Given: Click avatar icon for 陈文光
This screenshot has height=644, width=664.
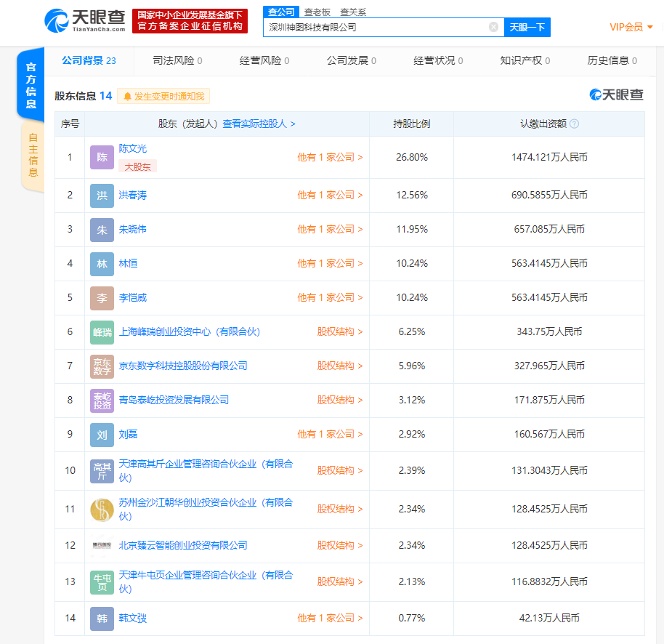Looking at the screenshot, I should 102,157.
